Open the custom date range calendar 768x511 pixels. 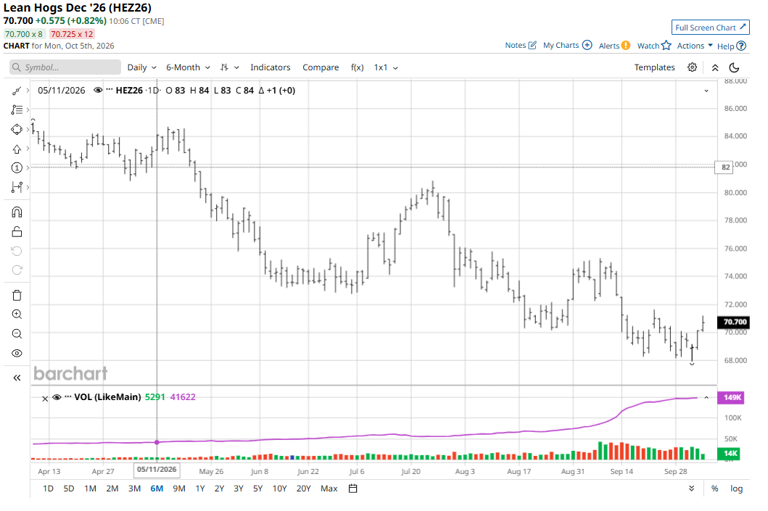[x=353, y=488]
